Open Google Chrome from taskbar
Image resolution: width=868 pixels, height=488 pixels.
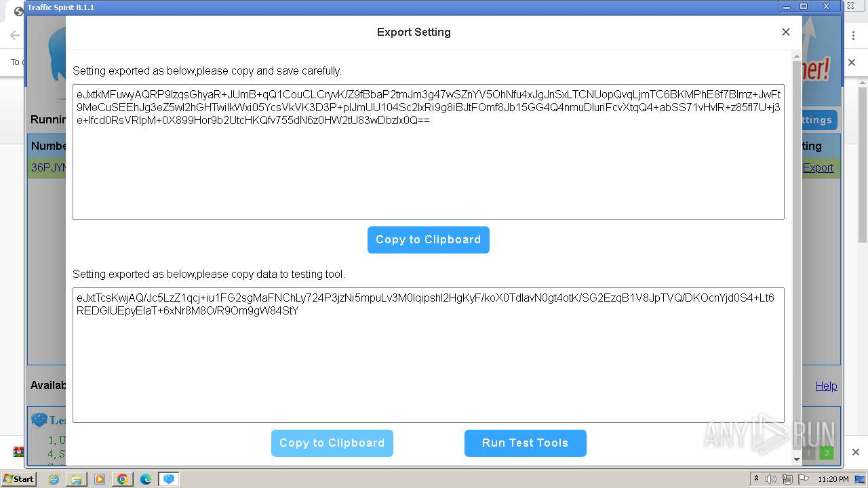click(x=123, y=479)
